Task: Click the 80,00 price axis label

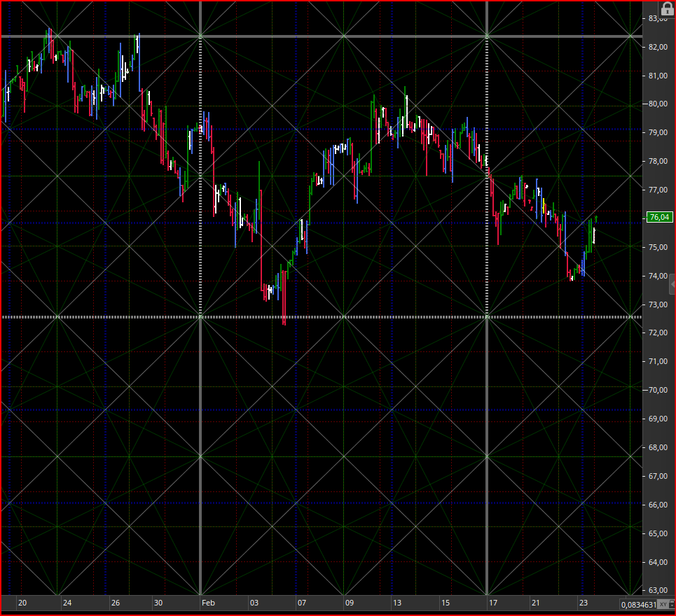Action: click(x=658, y=104)
